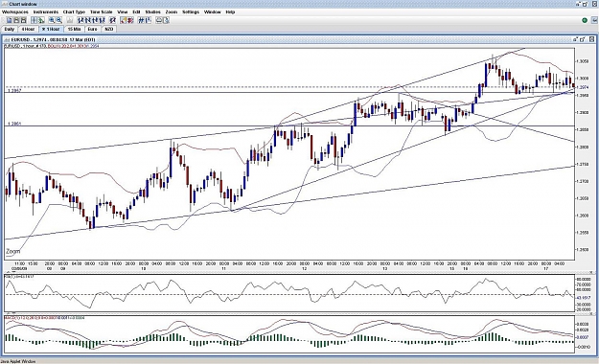The height and width of the screenshot is (364, 599).
Task: Open the Settings menu
Action: pos(191,11)
